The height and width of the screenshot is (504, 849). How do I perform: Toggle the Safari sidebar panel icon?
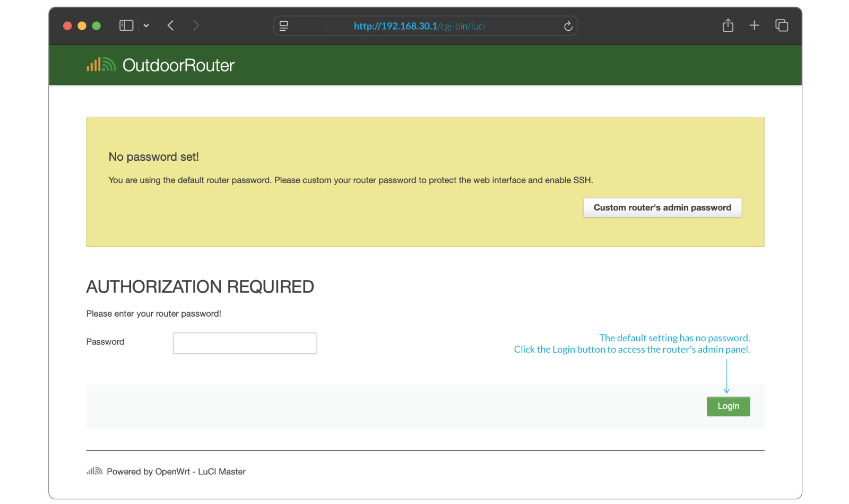[126, 25]
